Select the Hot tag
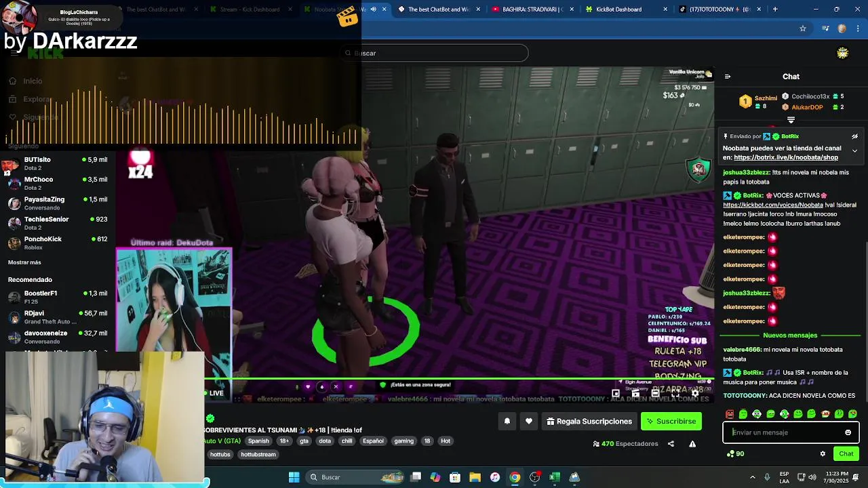This screenshot has height=488, width=868. click(446, 441)
